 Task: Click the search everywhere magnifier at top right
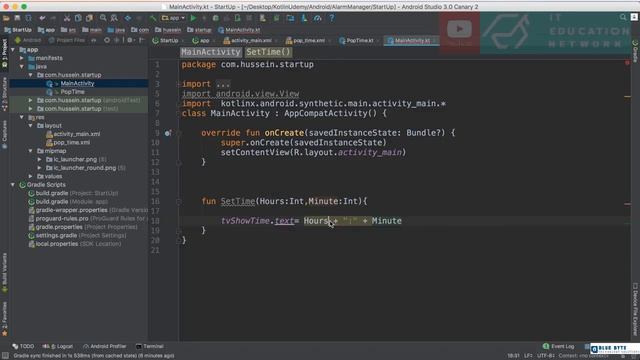[622, 17]
